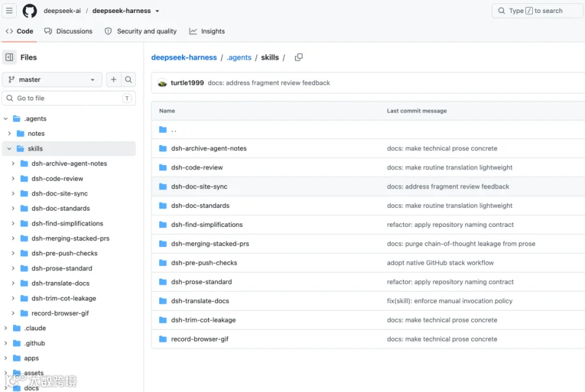Click the Security shield icon
This screenshot has width=585, height=392.
[x=108, y=31]
